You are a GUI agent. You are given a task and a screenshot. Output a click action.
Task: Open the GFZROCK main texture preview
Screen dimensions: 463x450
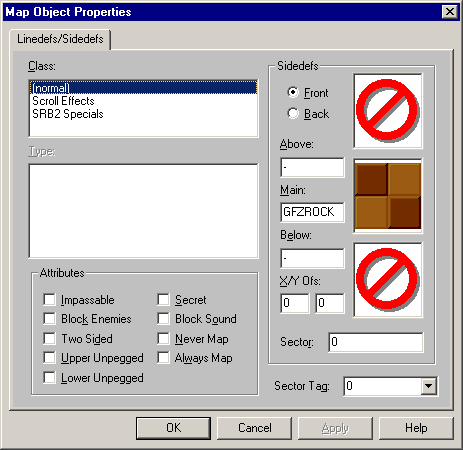pyautogui.click(x=388, y=196)
